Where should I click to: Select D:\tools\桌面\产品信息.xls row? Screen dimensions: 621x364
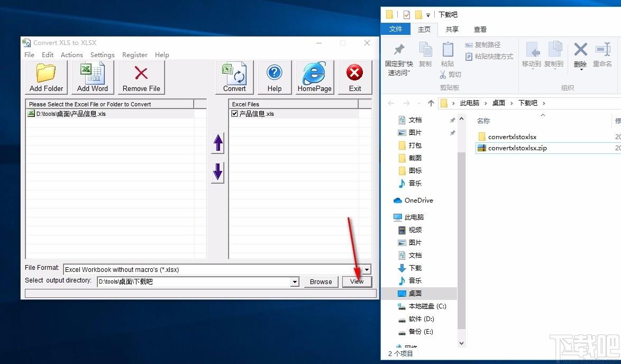(110, 114)
